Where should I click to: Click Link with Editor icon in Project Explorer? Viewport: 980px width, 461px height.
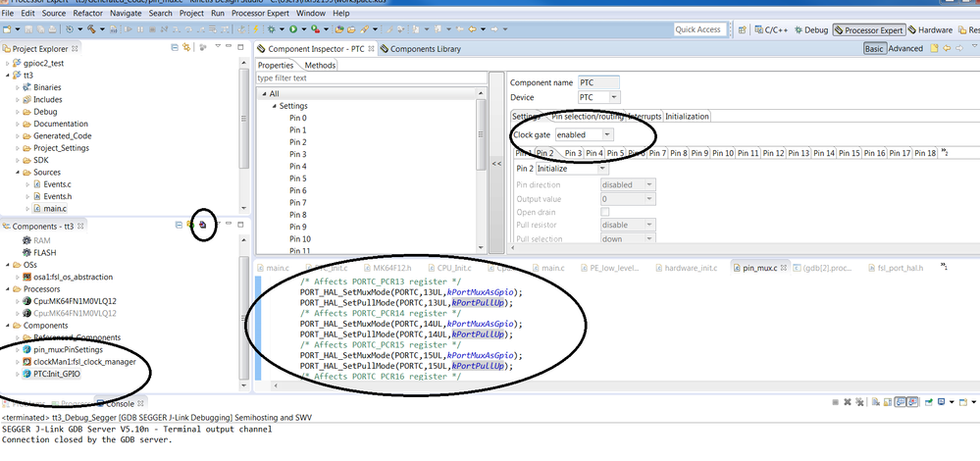186,47
